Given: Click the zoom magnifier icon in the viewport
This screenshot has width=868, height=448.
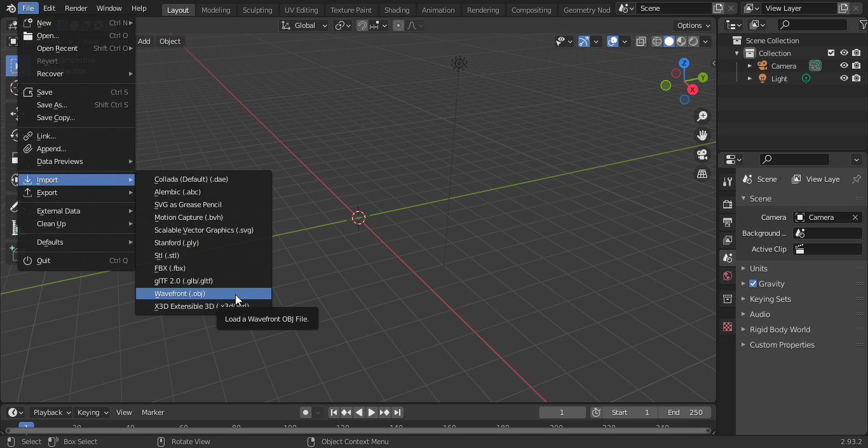Looking at the screenshot, I should 702,116.
